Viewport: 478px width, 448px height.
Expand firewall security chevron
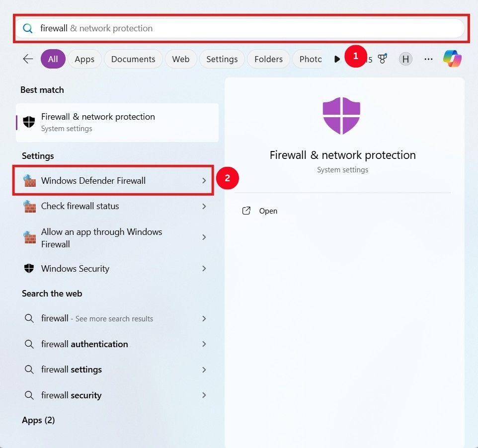[204, 395]
